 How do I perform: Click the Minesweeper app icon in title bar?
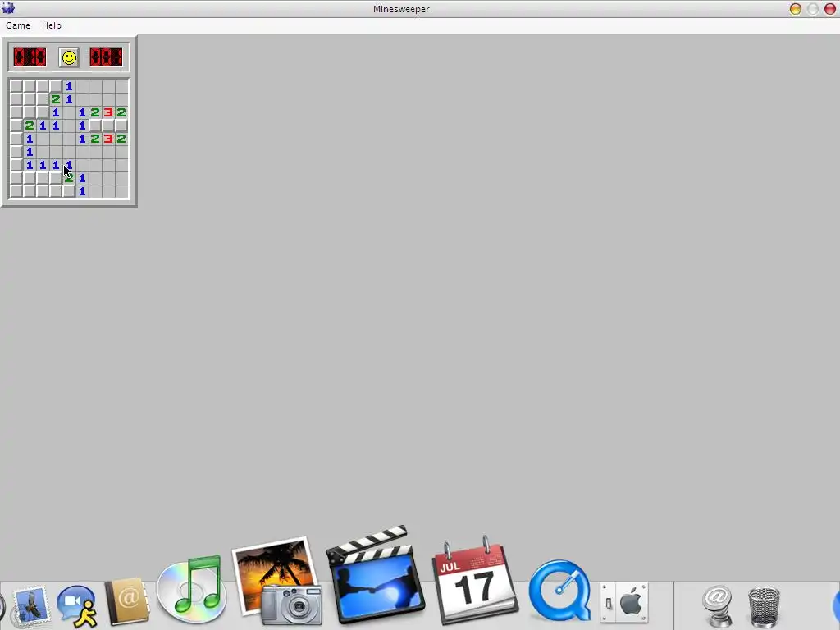pyautogui.click(x=8, y=8)
